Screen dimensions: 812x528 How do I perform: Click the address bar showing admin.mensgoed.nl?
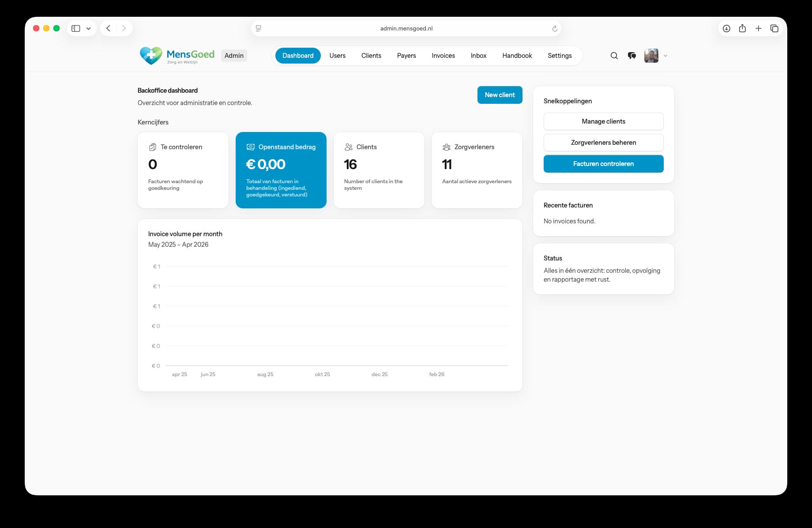(x=406, y=28)
